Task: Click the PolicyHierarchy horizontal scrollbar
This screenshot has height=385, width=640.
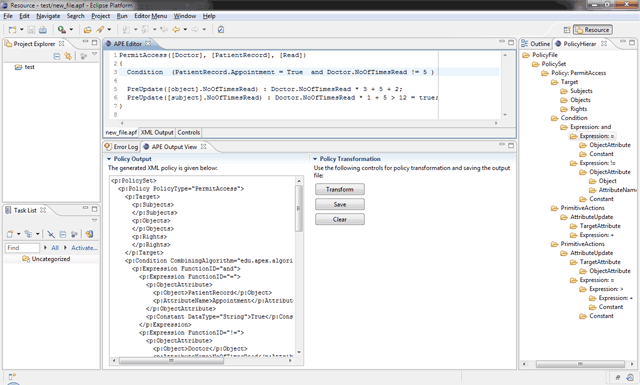Action: (x=580, y=364)
